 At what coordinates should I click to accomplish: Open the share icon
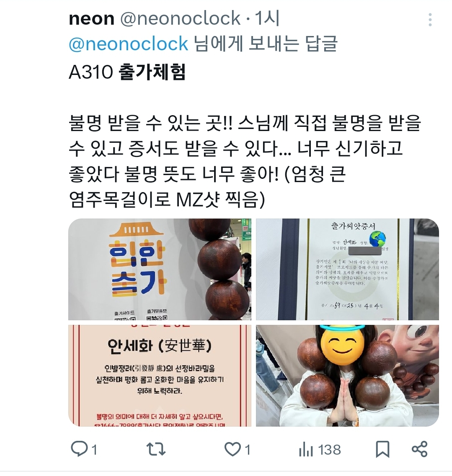coord(419,449)
